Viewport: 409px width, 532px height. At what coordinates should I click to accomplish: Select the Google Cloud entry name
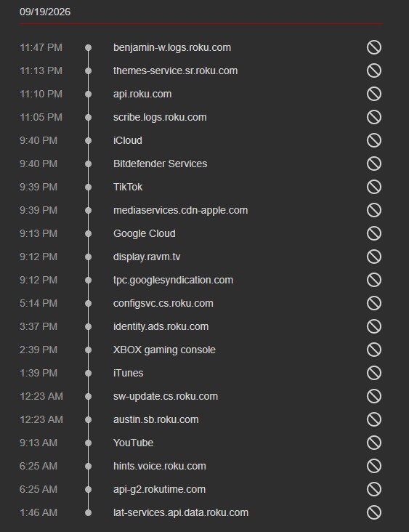[145, 233]
